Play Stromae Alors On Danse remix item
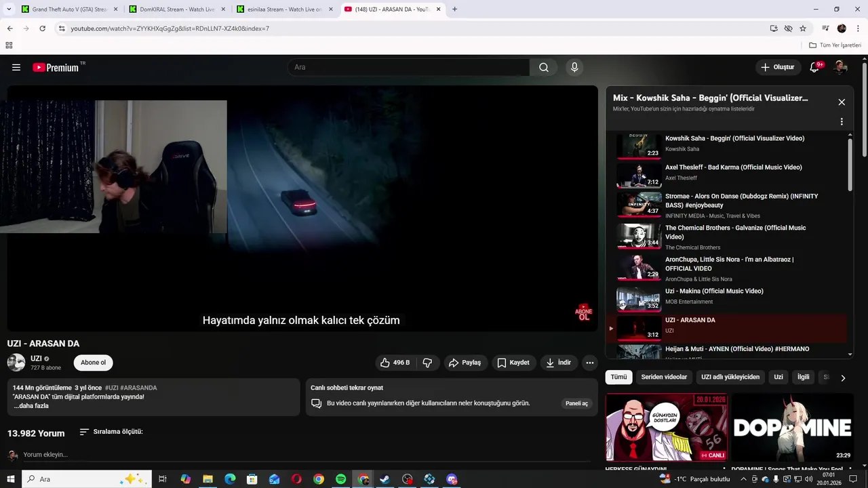The width and height of the screenshot is (868, 488). point(731,205)
